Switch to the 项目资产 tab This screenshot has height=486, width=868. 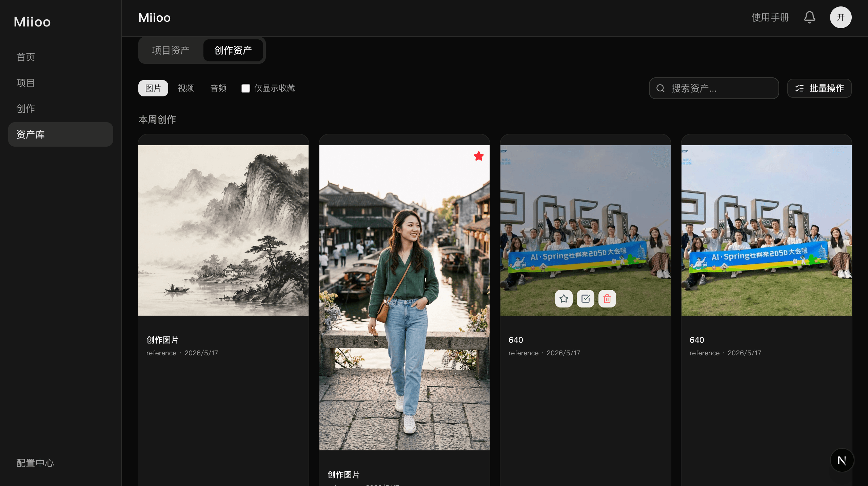tap(171, 50)
